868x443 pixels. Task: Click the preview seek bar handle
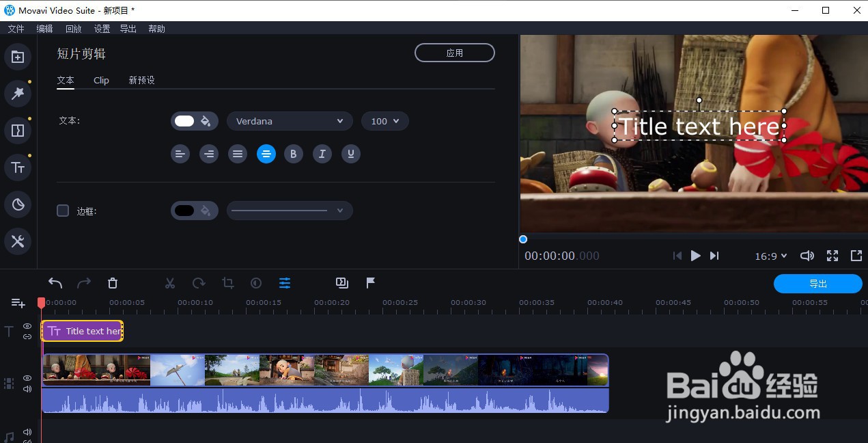(523, 239)
